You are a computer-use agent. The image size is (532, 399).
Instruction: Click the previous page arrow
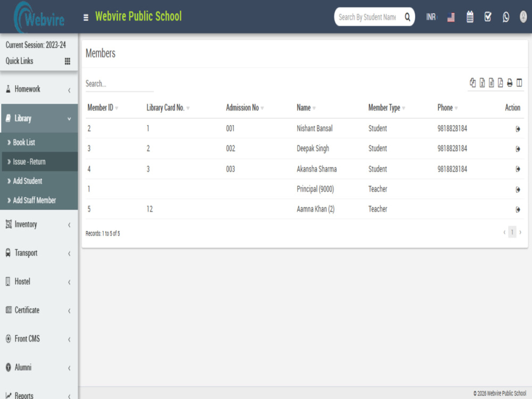504,232
